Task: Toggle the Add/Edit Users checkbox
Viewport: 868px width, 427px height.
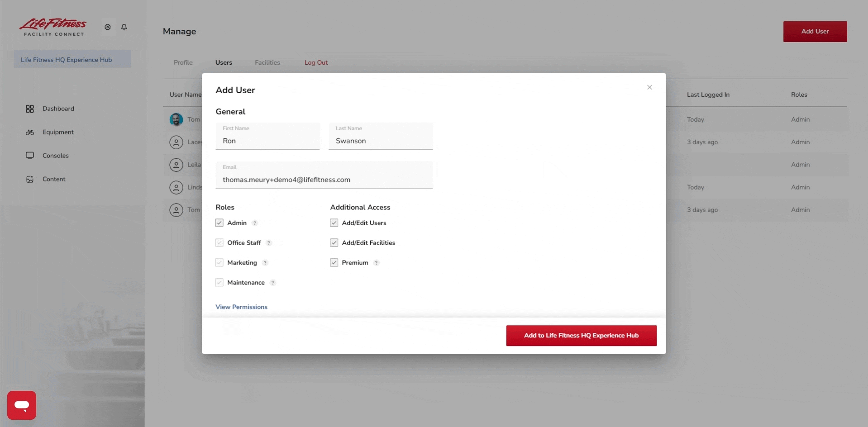Action: pos(334,223)
